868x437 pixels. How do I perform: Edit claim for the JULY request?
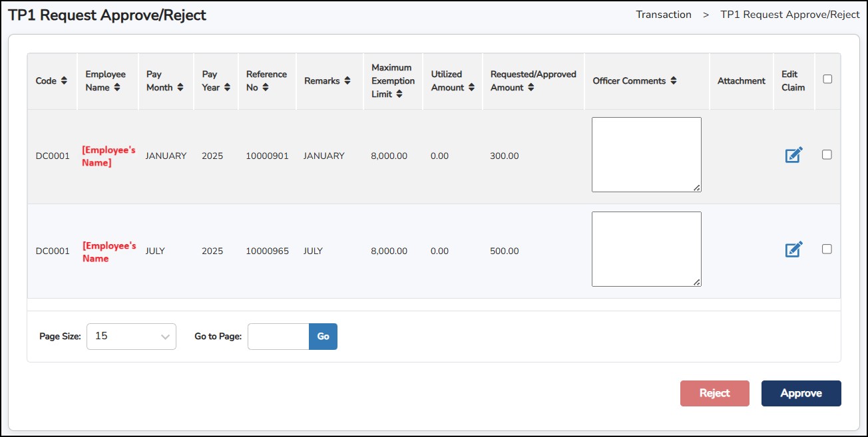[x=793, y=249]
